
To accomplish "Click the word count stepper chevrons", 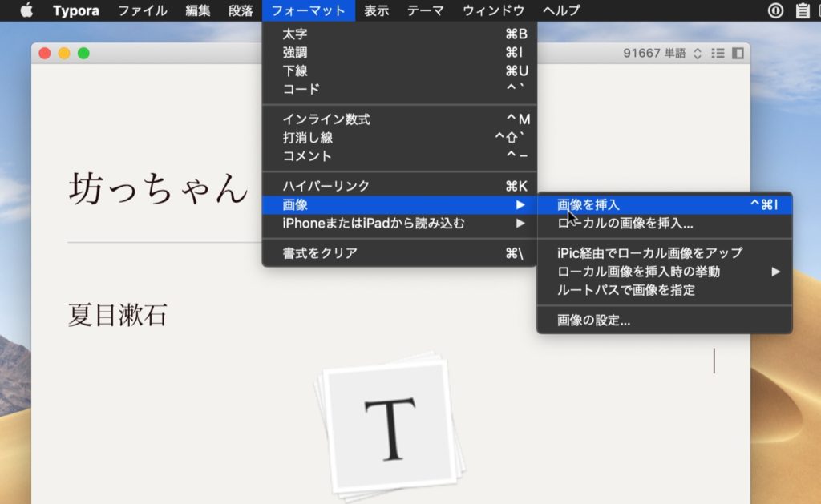I will [x=698, y=53].
